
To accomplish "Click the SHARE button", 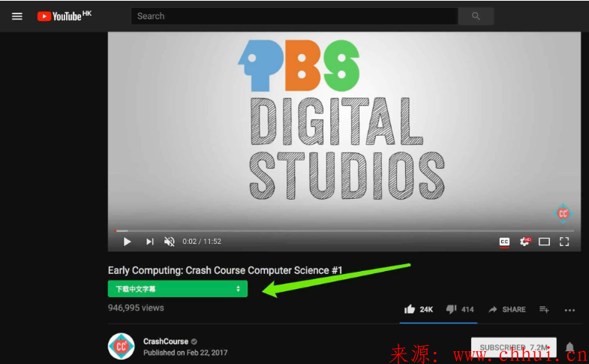I will click(506, 309).
